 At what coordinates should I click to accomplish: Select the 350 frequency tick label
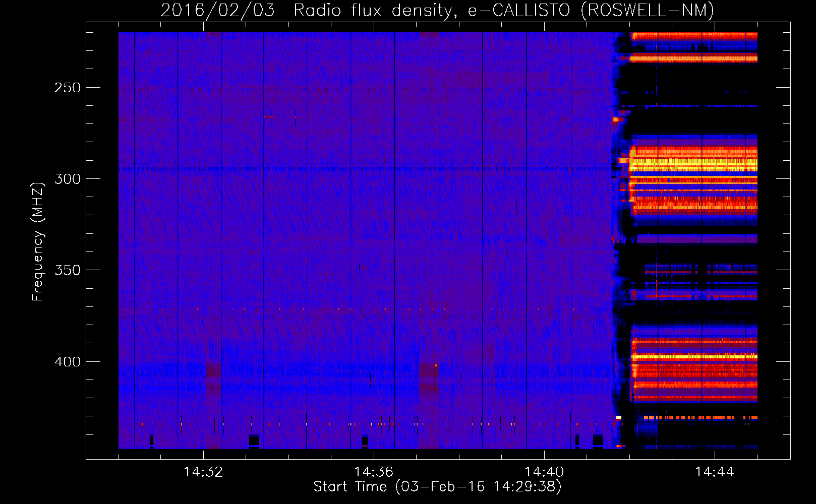tap(68, 270)
